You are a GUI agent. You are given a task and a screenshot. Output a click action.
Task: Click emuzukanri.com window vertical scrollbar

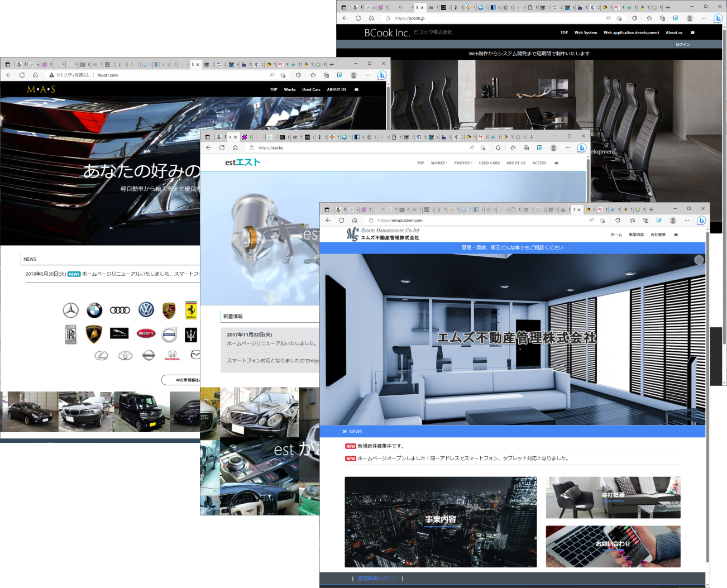[708, 396]
